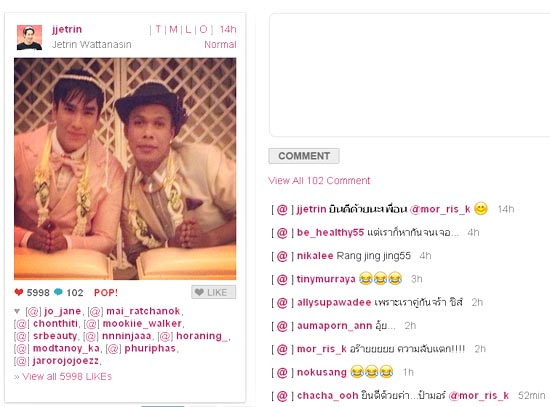Select the L size option
This screenshot has width=550, height=407.
click(188, 29)
